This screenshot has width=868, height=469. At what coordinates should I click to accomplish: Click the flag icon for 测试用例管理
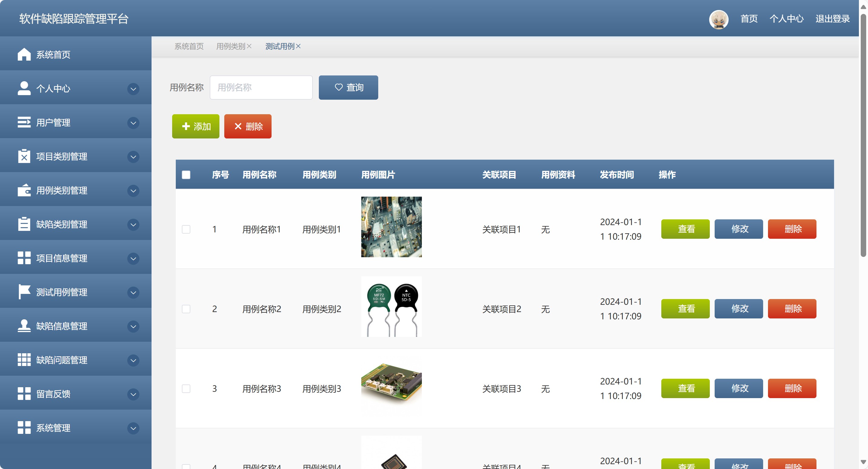(x=24, y=292)
